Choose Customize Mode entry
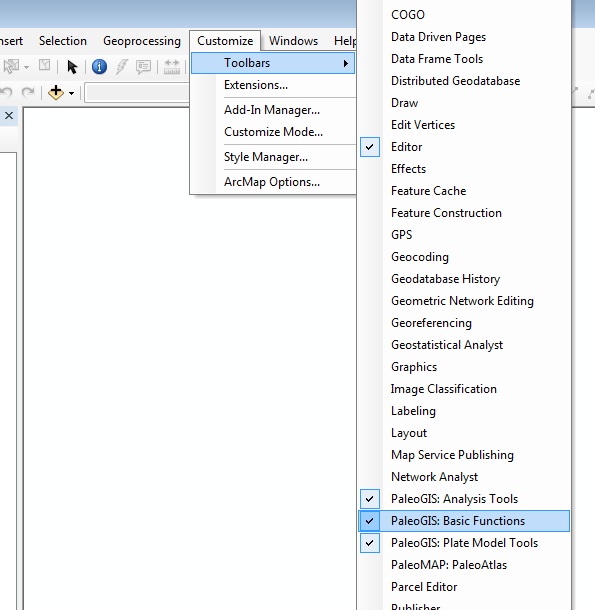This screenshot has width=595, height=610. click(273, 132)
